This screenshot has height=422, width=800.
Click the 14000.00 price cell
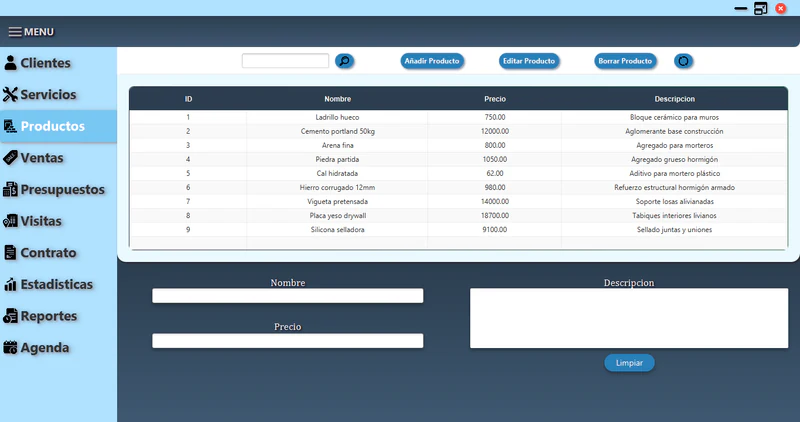coord(495,202)
